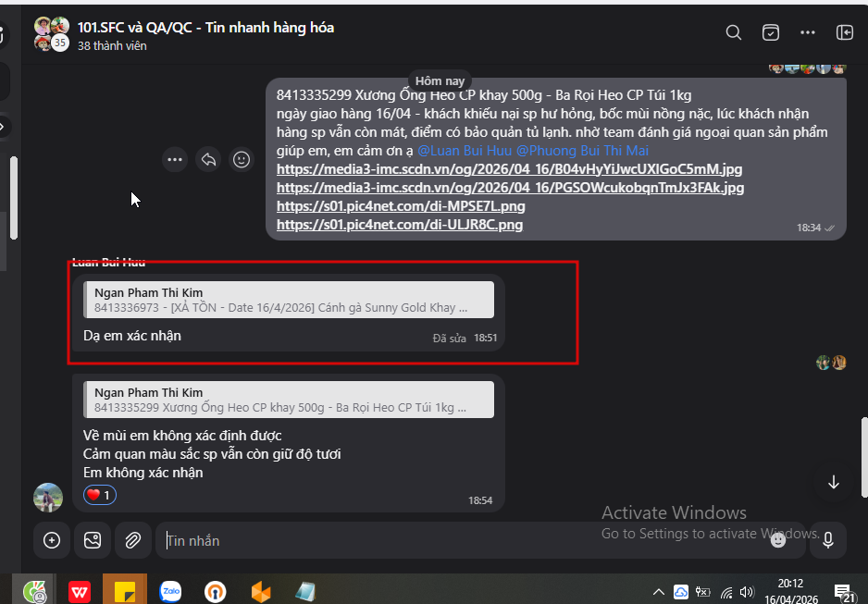Open the search icon in chat header
The width and height of the screenshot is (868, 604).
734,32
